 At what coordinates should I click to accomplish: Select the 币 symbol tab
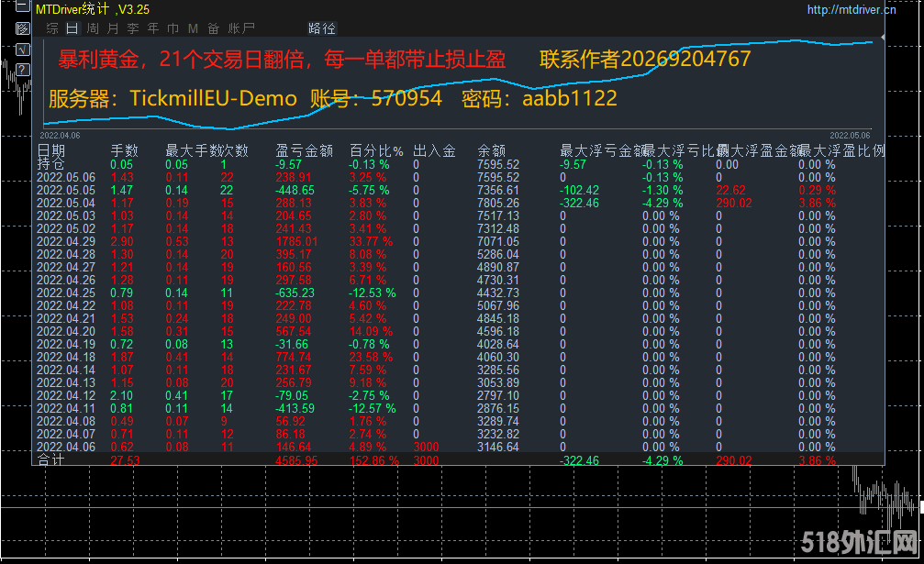pyautogui.click(x=173, y=28)
